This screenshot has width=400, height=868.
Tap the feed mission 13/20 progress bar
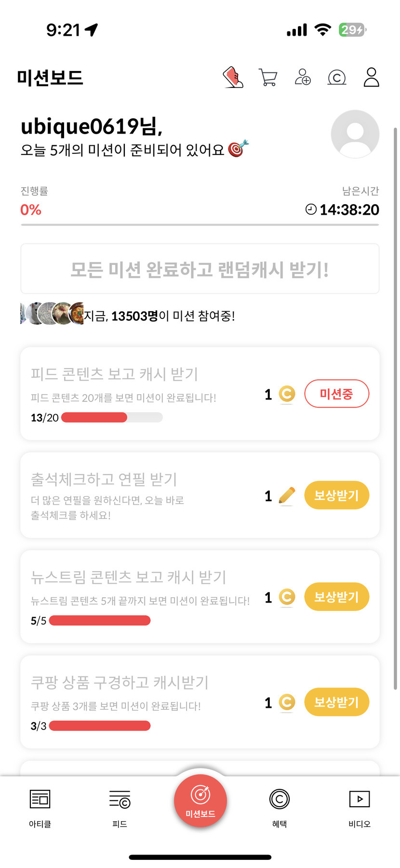pyautogui.click(x=112, y=418)
